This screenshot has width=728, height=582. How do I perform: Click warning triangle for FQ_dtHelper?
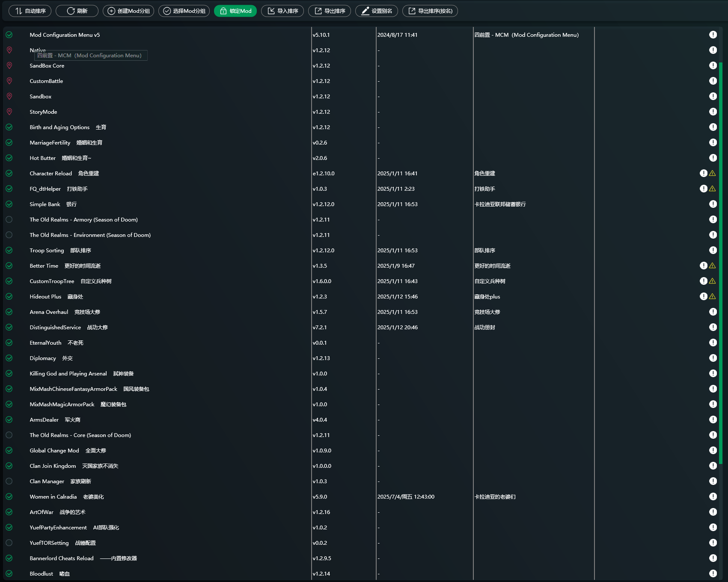[x=713, y=189]
